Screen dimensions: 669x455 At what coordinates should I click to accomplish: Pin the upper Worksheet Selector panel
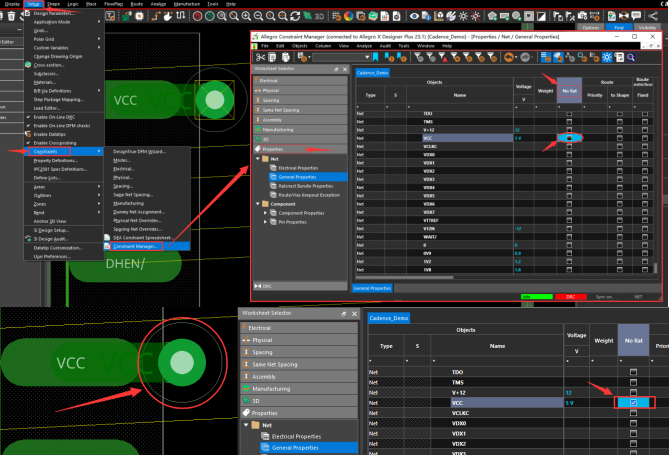(x=336, y=69)
